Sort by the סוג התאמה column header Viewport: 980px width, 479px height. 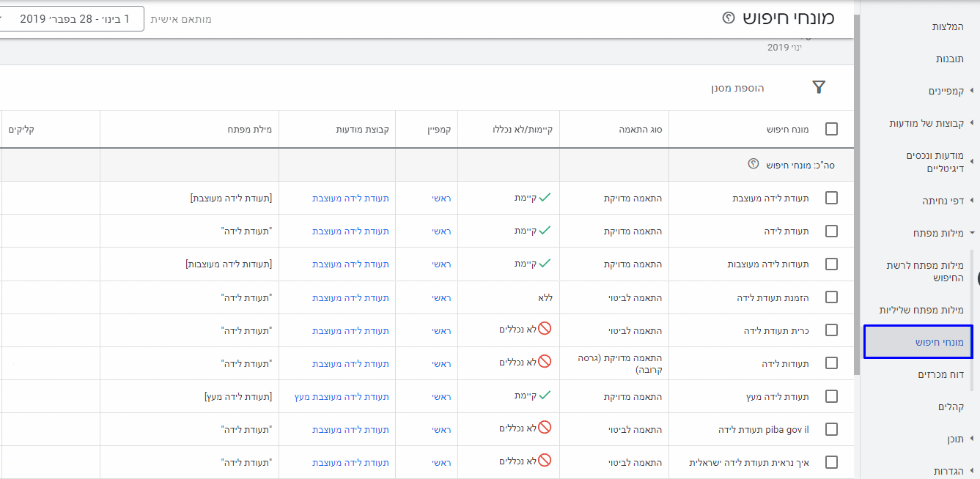(639, 129)
